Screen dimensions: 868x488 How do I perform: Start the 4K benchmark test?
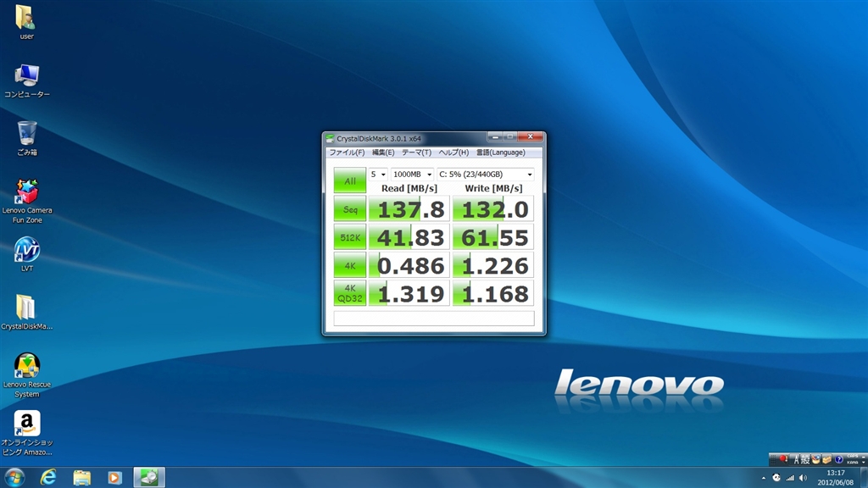(350, 265)
